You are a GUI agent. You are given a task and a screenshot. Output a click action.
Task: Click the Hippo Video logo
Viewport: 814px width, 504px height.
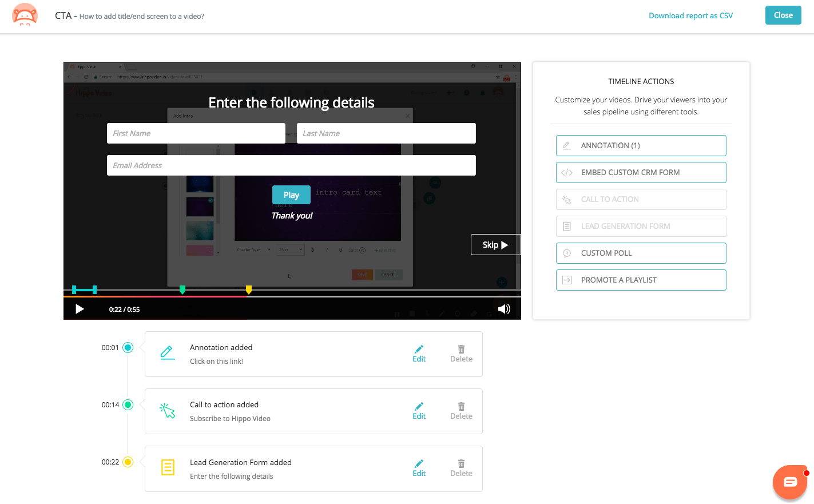pyautogui.click(x=25, y=15)
